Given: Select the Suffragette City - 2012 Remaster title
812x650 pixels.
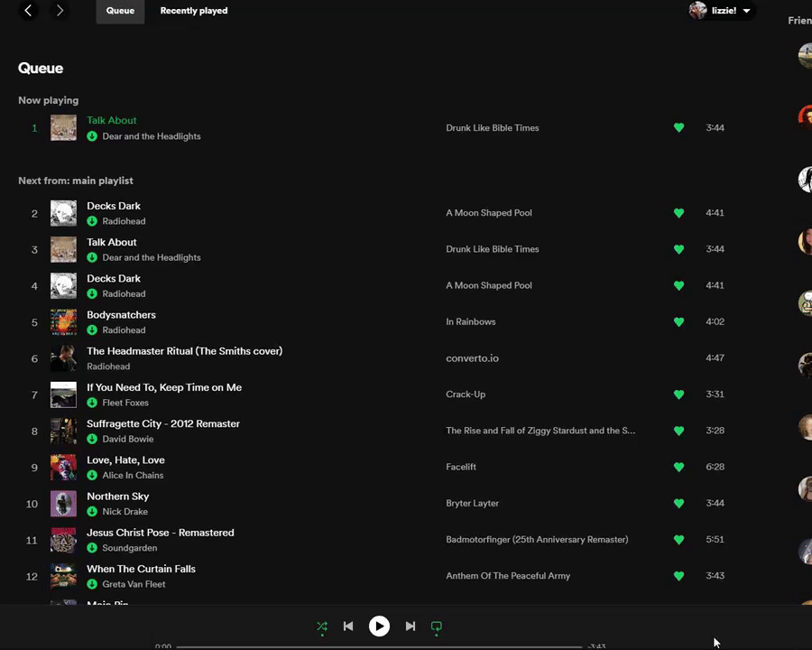Looking at the screenshot, I should coord(163,423).
